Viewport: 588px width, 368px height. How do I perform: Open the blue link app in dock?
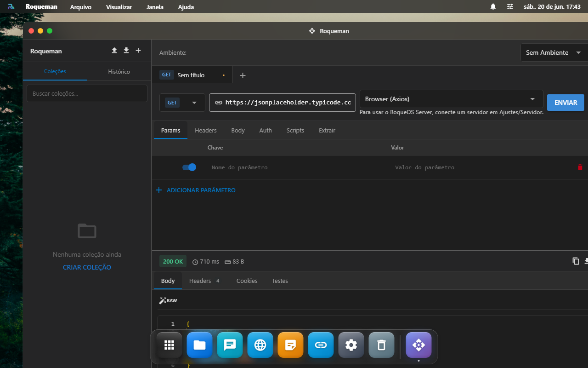click(x=321, y=345)
